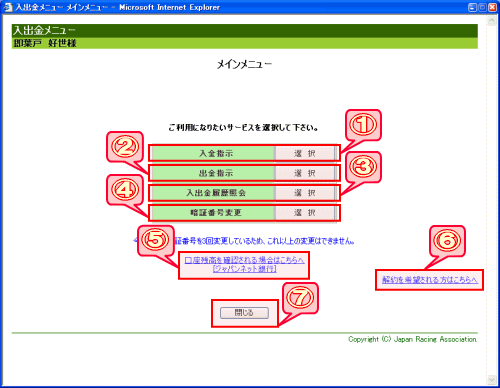Click the numbered callout 4 marker

pos(125,190)
